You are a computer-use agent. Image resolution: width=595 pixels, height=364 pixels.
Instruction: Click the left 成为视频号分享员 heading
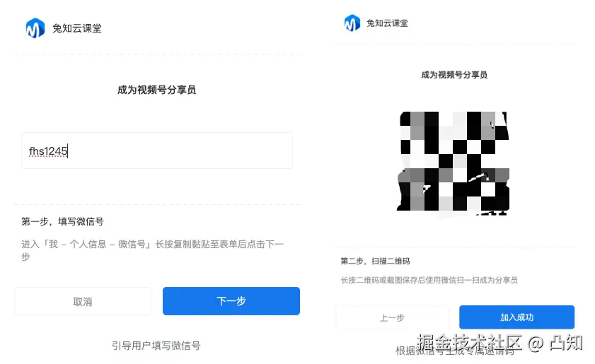[x=157, y=90]
